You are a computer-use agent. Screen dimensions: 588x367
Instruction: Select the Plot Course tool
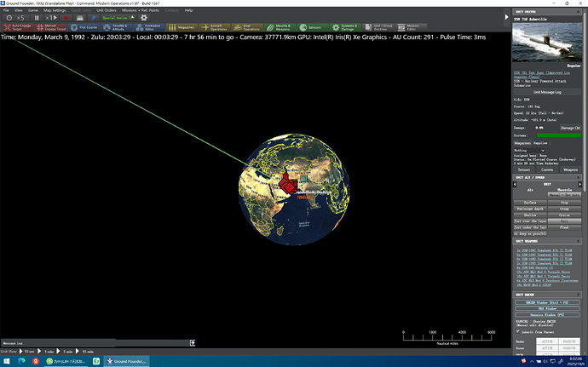click(x=88, y=27)
